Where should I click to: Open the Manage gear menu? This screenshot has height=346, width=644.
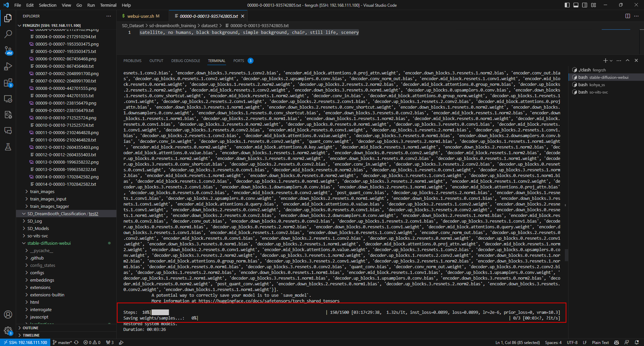tap(8, 330)
